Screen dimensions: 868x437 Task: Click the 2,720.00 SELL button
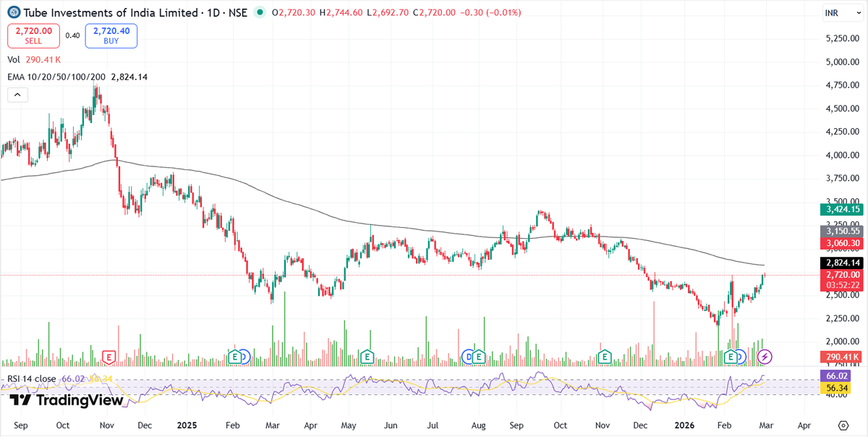point(33,35)
